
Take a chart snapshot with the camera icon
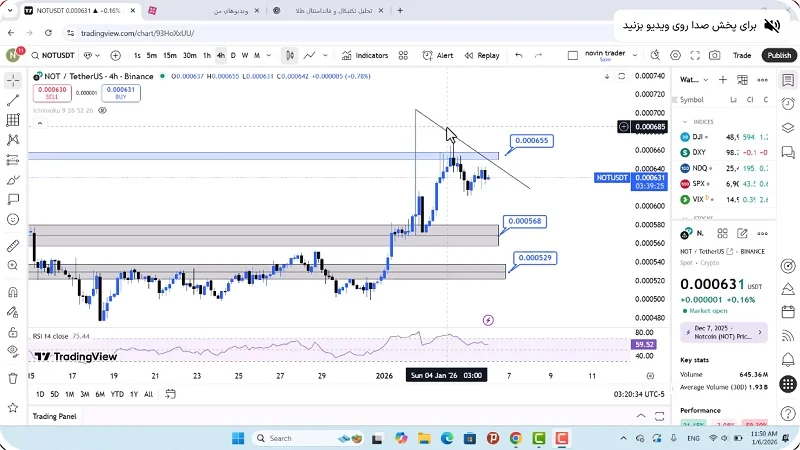[714, 56]
